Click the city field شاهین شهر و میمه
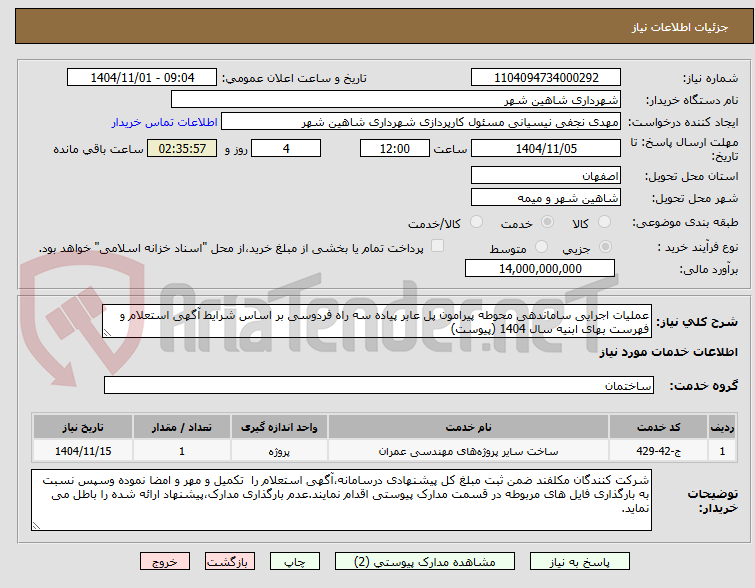Image resolution: width=755 pixels, height=588 pixels. pos(546,197)
